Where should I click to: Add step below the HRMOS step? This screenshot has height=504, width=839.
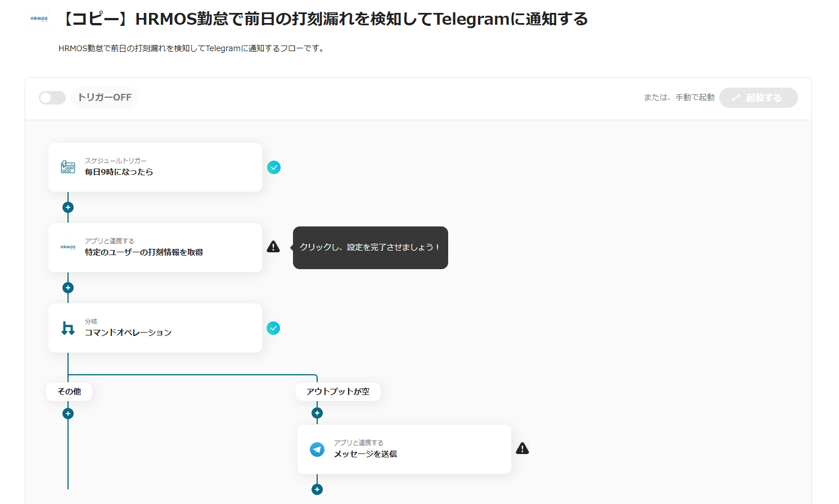pyautogui.click(x=68, y=288)
